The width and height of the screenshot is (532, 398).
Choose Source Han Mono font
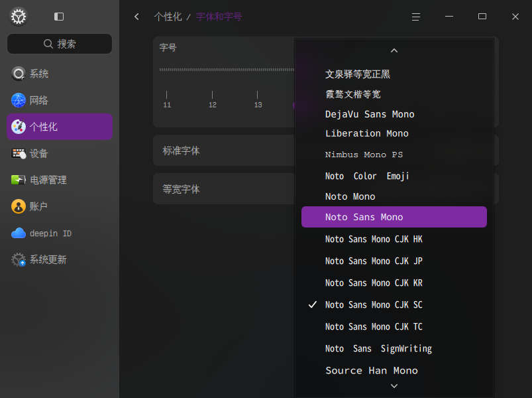(x=394, y=371)
